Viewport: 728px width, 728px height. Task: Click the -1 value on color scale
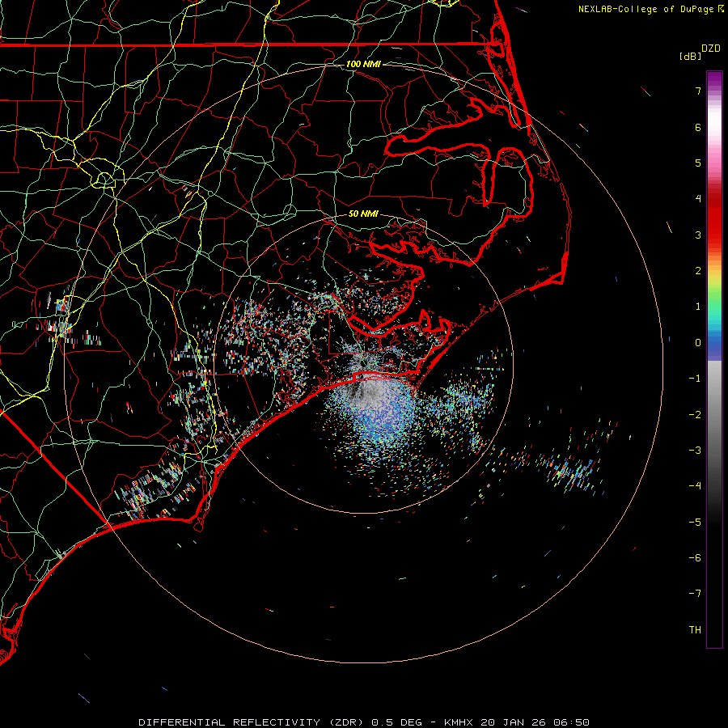(695, 379)
